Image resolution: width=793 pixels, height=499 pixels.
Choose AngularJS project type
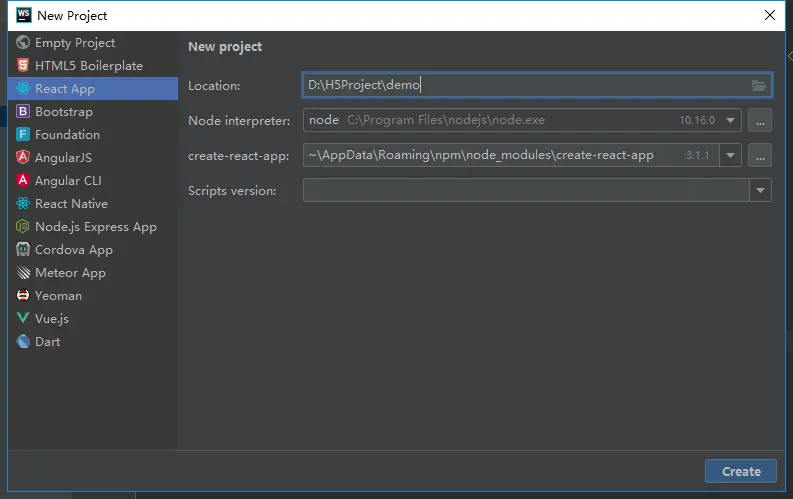[93, 157]
